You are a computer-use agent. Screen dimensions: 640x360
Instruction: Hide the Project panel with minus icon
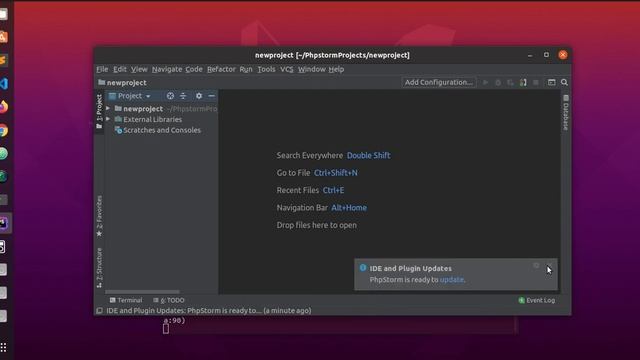(211, 96)
